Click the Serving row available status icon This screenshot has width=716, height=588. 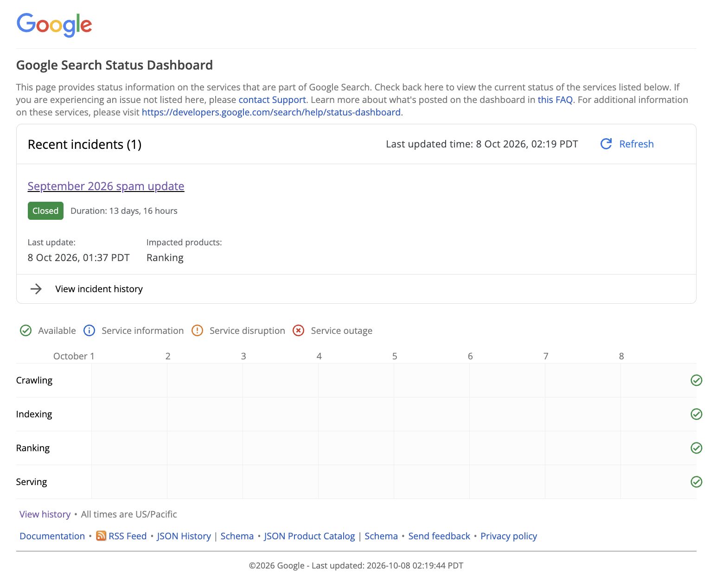696,482
